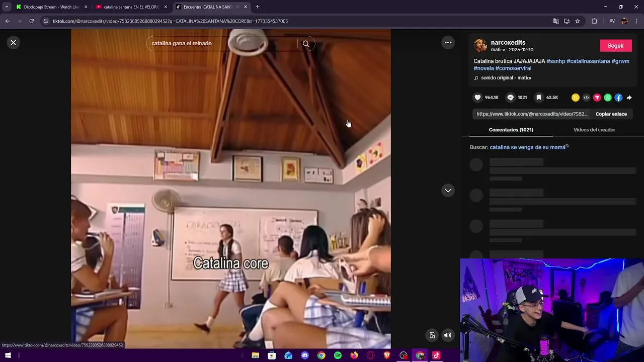The height and width of the screenshot is (362, 644).
Task: Open Brave browser from the taskbar
Action: coord(387,355)
